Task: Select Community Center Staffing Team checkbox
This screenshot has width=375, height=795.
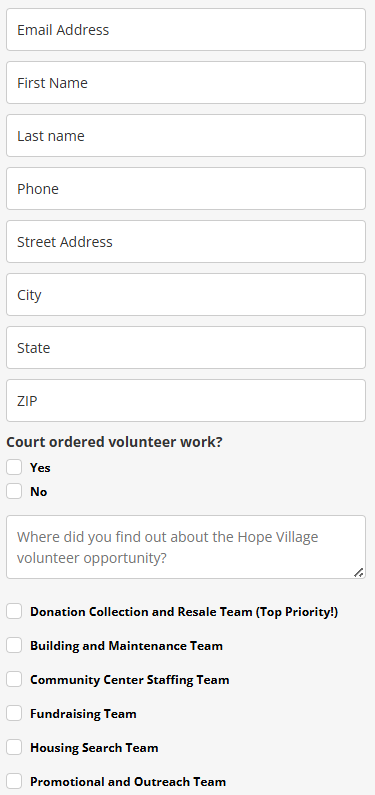Action: pos(14,679)
